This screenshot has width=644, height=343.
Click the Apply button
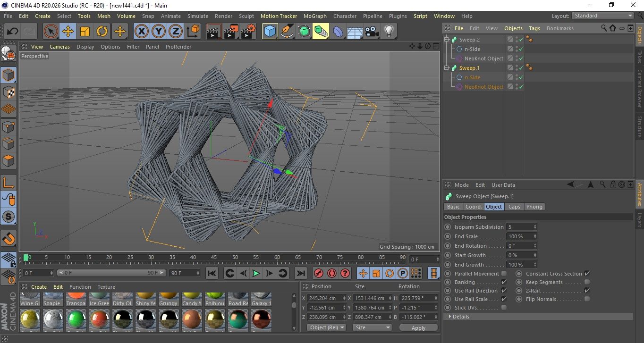click(x=418, y=327)
